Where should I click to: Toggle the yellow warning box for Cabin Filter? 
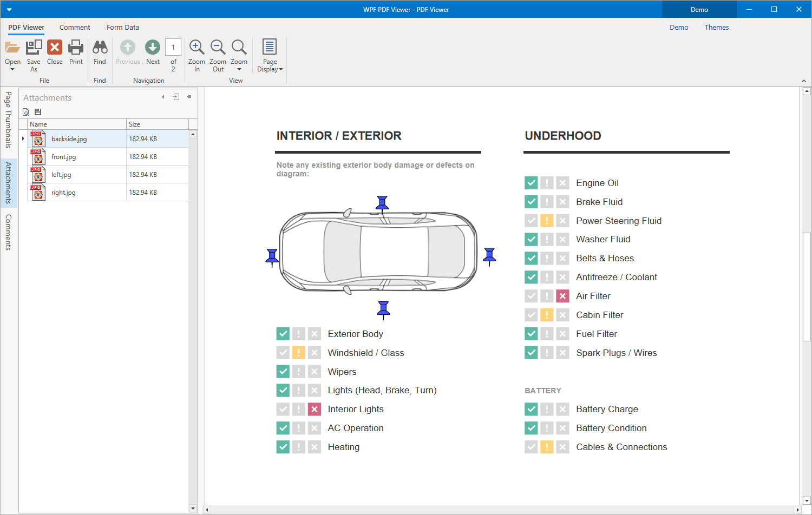click(547, 315)
